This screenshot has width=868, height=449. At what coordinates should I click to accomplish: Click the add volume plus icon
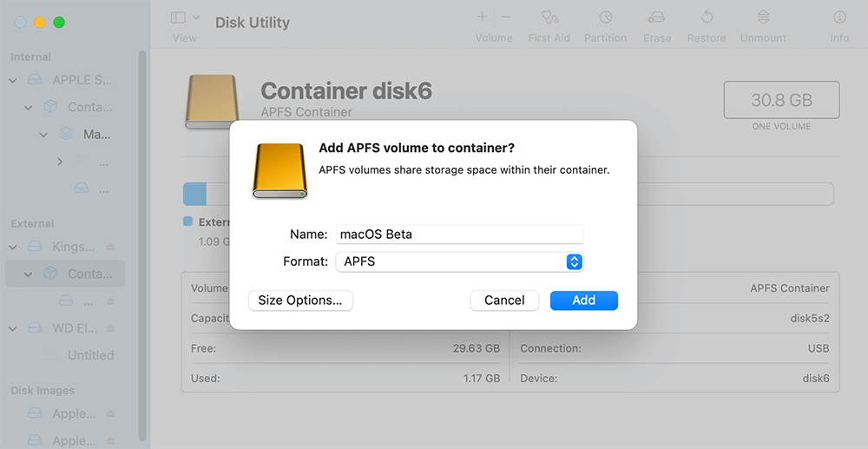(483, 17)
